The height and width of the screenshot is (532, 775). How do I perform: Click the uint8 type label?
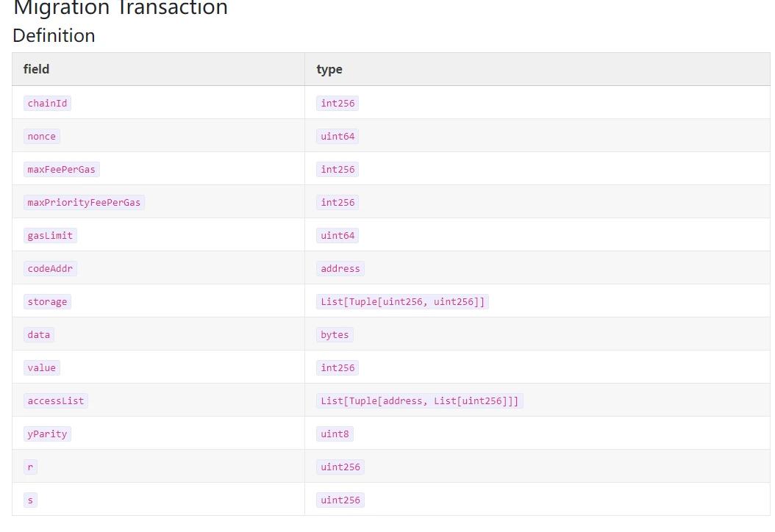click(x=335, y=434)
